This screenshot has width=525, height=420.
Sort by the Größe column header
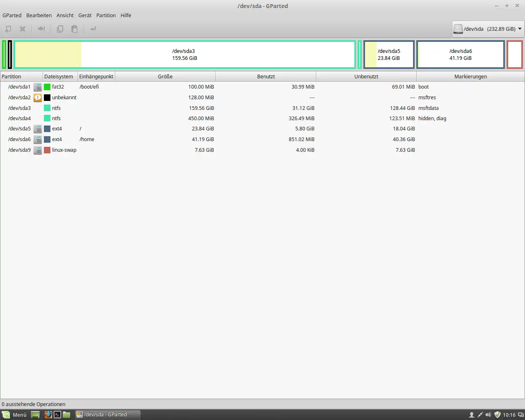(165, 77)
